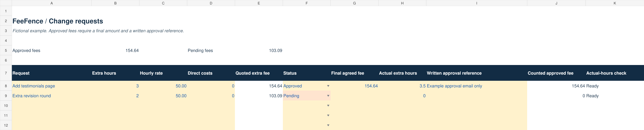Select quoted extra fee 154.64 in row 8
The image size is (644, 130).
coord(259,86)
